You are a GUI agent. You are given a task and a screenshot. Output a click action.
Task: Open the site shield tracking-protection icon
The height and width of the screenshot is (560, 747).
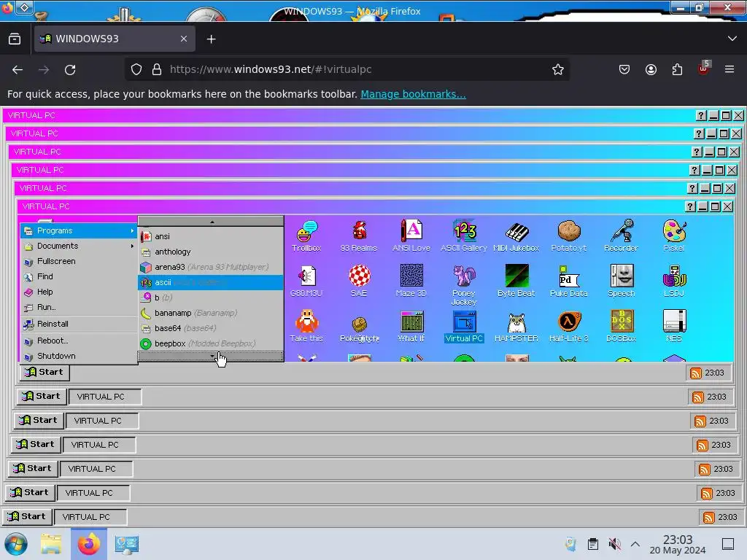(x=136, y=69)
